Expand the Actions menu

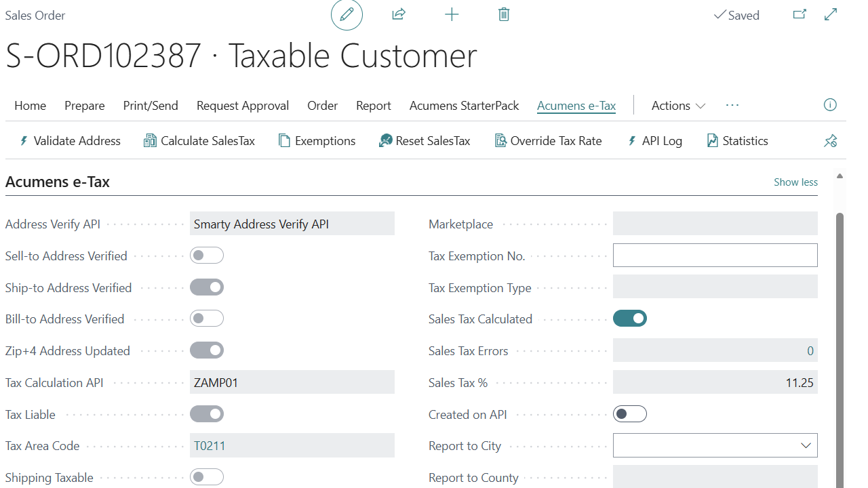(x=678, y=106)
